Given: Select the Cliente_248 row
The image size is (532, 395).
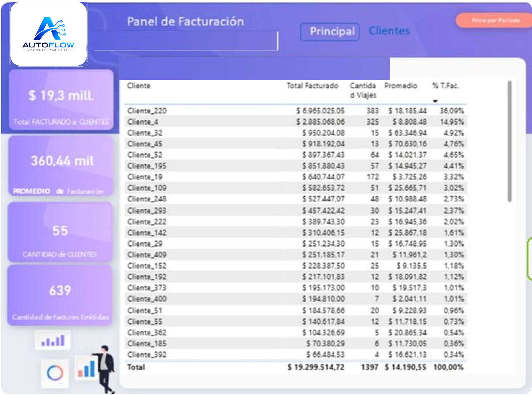Looking at the screenshot, I should [296, 199].
